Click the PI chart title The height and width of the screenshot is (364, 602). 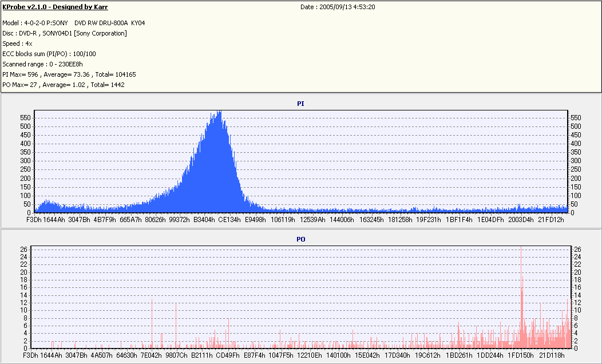300,104
